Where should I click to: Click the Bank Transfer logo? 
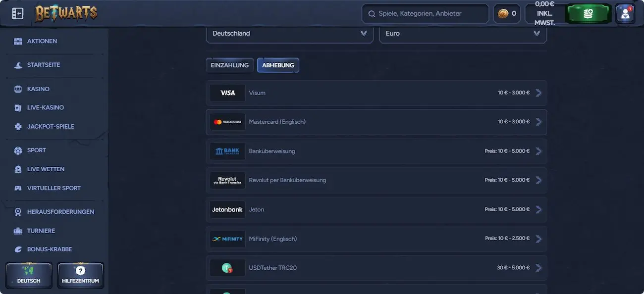(x=227, y=151)
